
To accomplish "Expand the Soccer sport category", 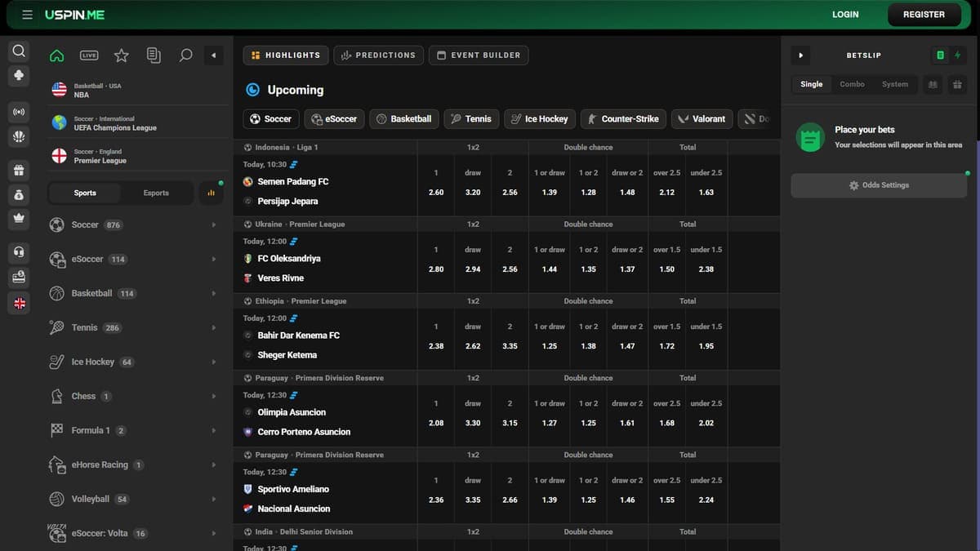I will [x=134, y=225].
